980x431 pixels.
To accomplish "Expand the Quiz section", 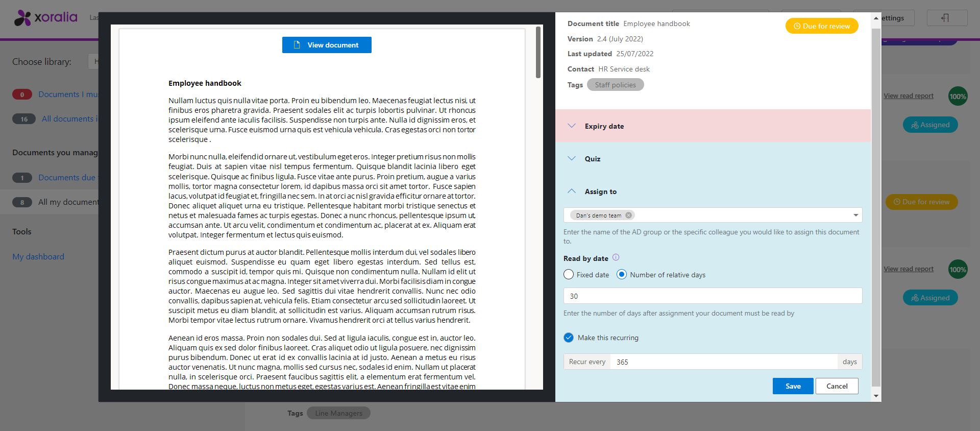I will click(572, 159).
